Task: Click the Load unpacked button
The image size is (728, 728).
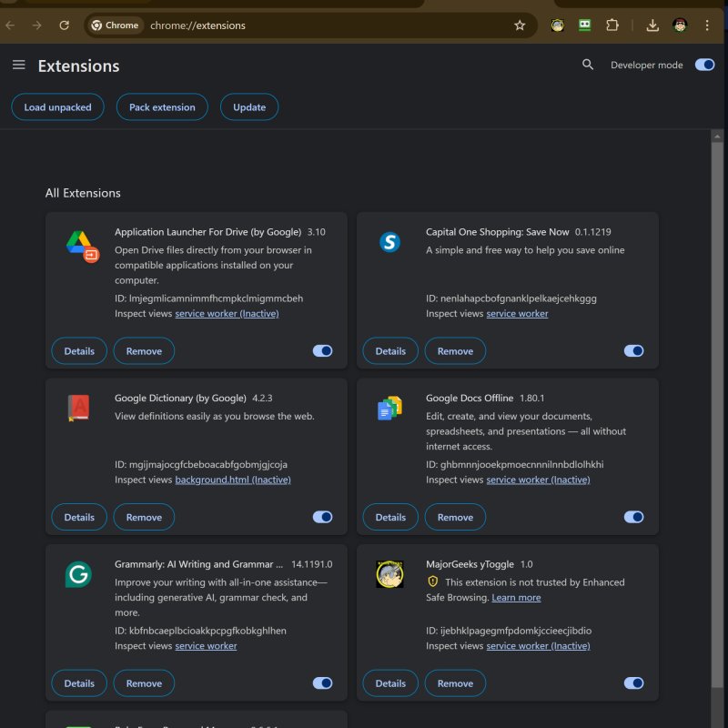Action: [x=57, y=107]
